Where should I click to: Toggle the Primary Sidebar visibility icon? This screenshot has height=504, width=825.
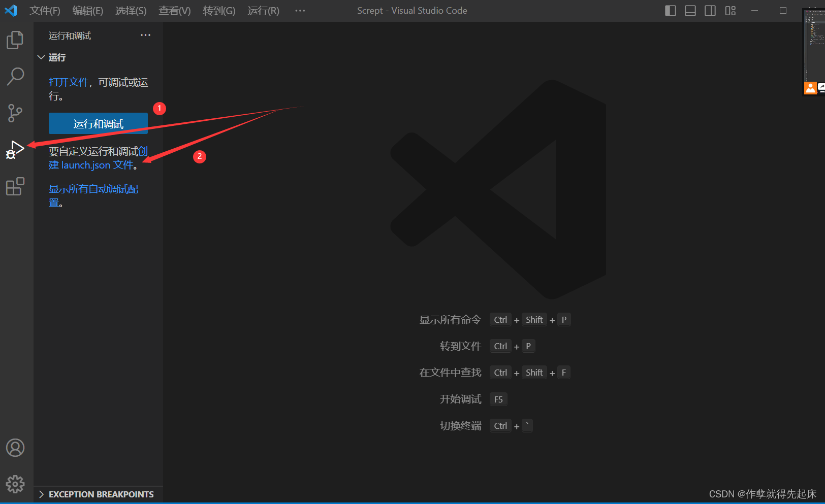coord(670,10)
